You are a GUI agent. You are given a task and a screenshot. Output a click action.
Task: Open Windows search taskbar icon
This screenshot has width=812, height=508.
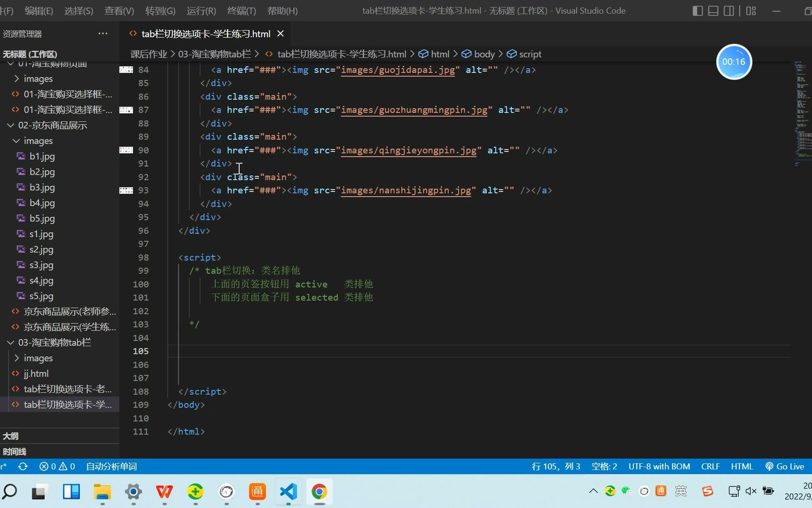[x=9, y=492]
